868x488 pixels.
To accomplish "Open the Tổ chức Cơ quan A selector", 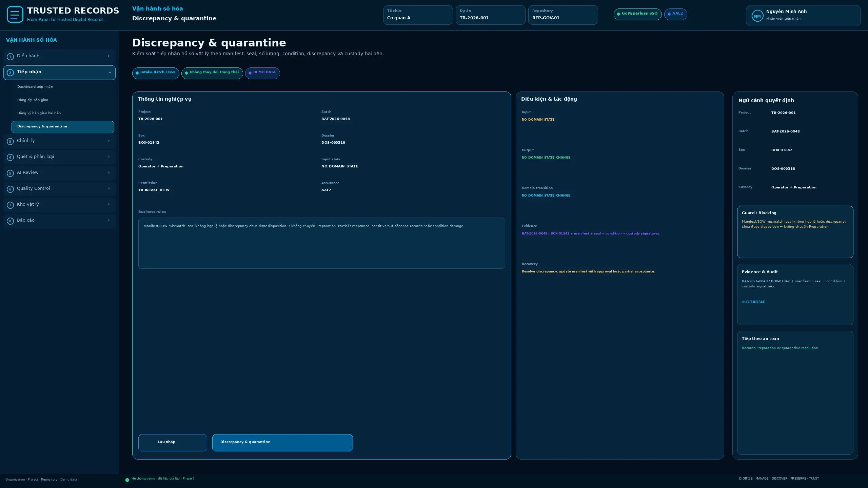I will (x=418, y=15).
